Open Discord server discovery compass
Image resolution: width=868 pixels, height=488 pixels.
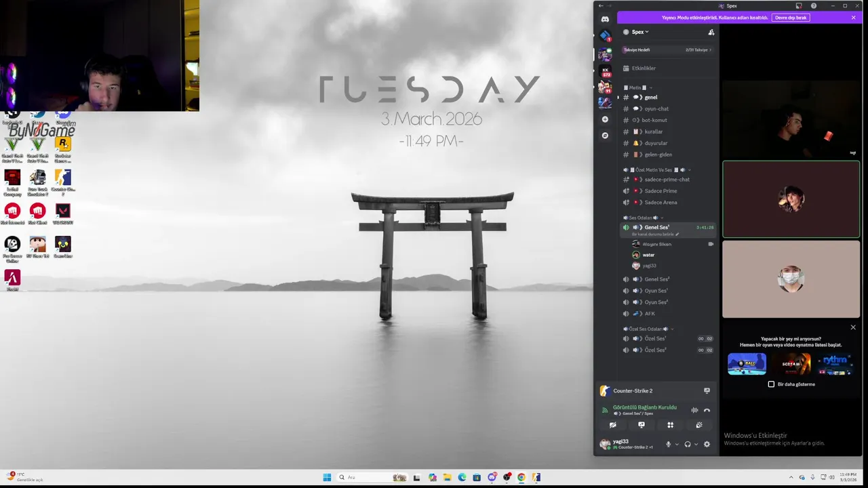point(605,136)
